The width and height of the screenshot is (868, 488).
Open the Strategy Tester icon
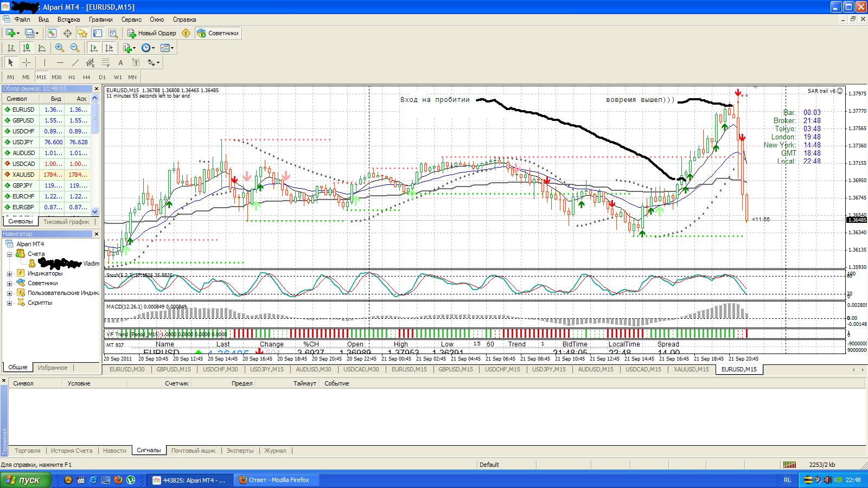[113, 33]
